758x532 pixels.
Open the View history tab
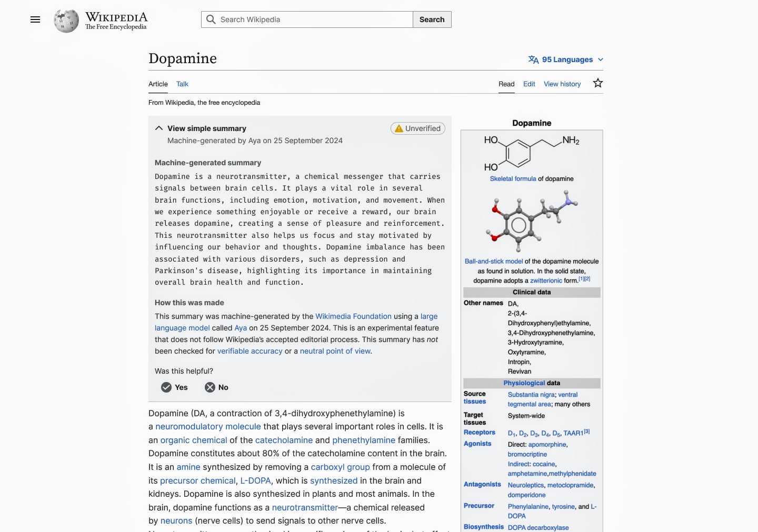pyautogui.click(x=562, y=84)
